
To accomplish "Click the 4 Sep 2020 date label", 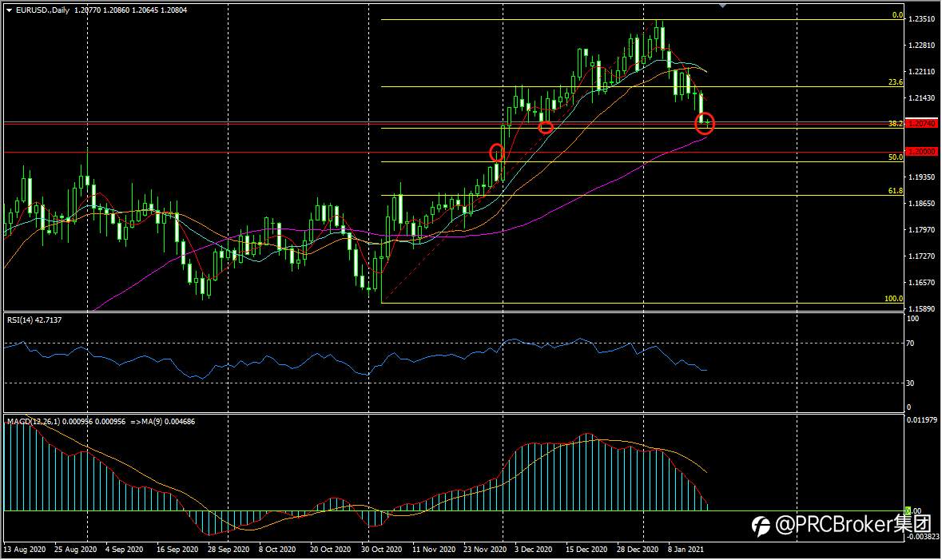I will click(125, 550).
